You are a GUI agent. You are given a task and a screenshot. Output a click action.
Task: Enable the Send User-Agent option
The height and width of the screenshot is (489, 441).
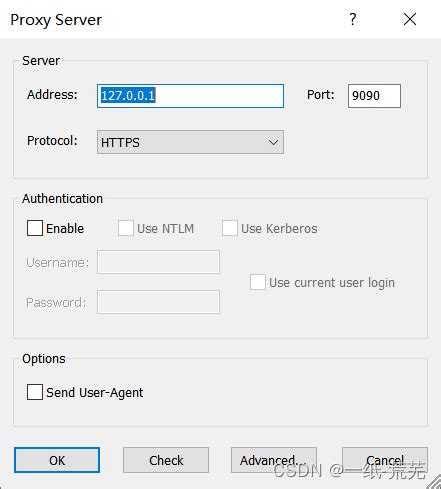(x=35, y=392)
